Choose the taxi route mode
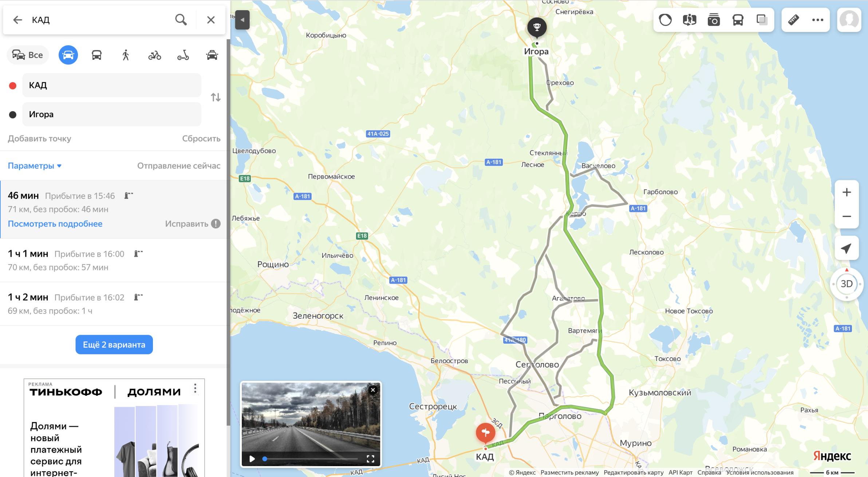Image resolution: width=868 pixels, height=477 pixels. click(212, 55)
